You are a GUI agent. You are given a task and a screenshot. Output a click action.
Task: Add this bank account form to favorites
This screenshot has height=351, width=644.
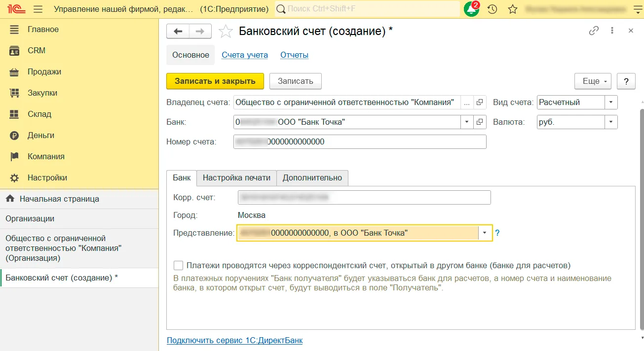(x=226, y=31)
